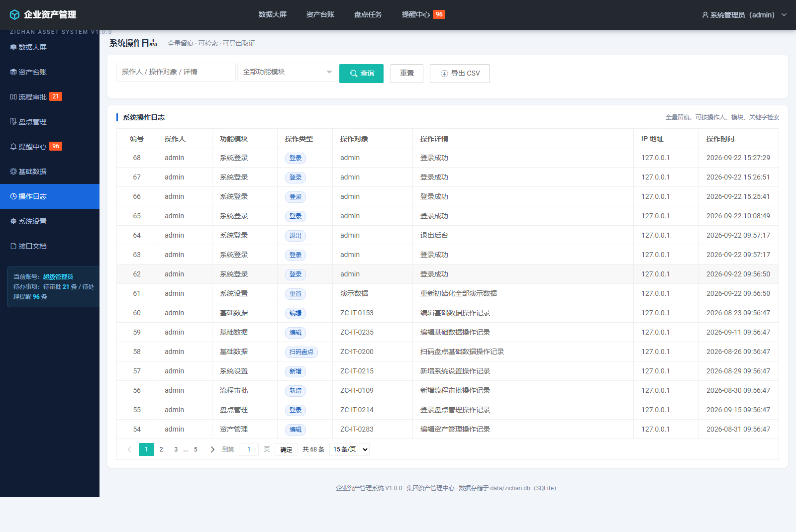Screen dimensions: 796x532
Task: Open the 全部功能模块 dropdown
Action: pyautogui.click(x=287, y=72)
